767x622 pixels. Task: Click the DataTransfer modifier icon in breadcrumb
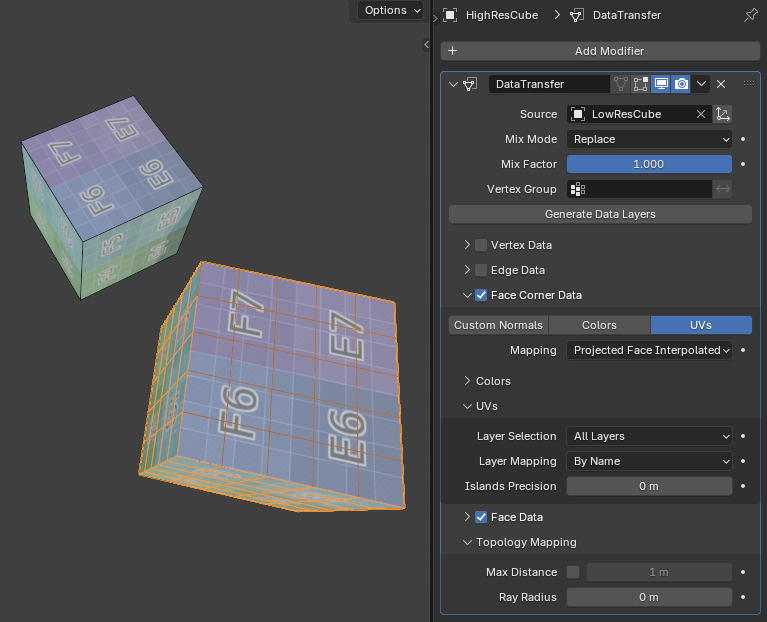coord(577,15)
